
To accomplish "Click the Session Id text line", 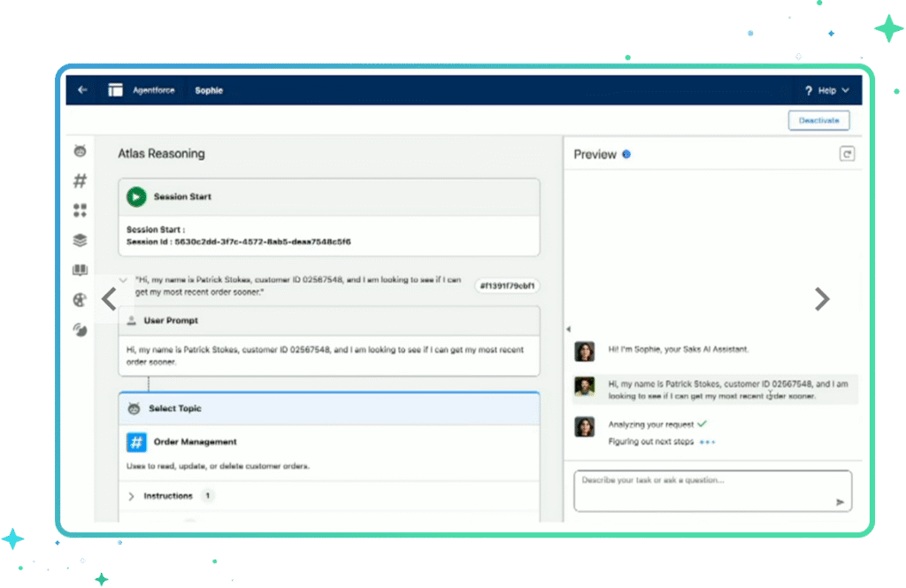I will coord(239,242).
